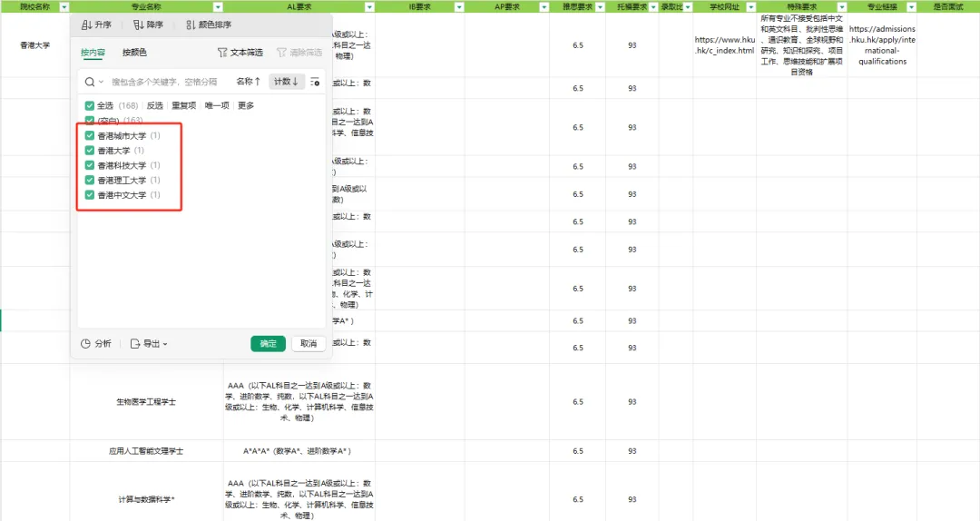Viewport: 980px width, 521px height.
Task: Click the 是否面试 column header
Action: (947, 7)
